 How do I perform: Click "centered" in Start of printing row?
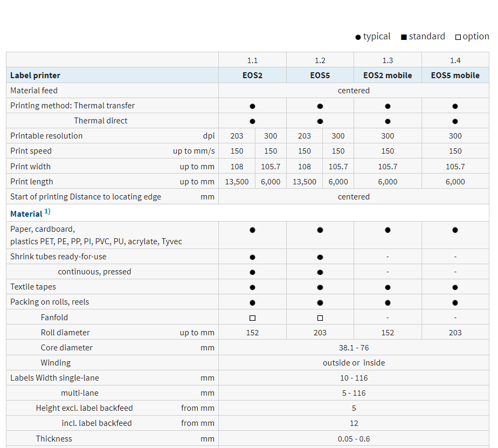click(x=354, y=197)
